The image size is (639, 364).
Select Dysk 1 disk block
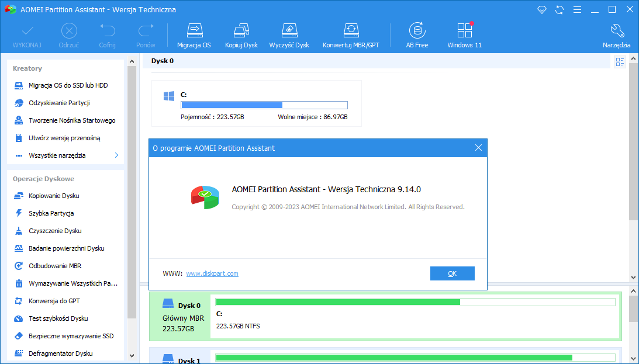[x=179, y=356]
